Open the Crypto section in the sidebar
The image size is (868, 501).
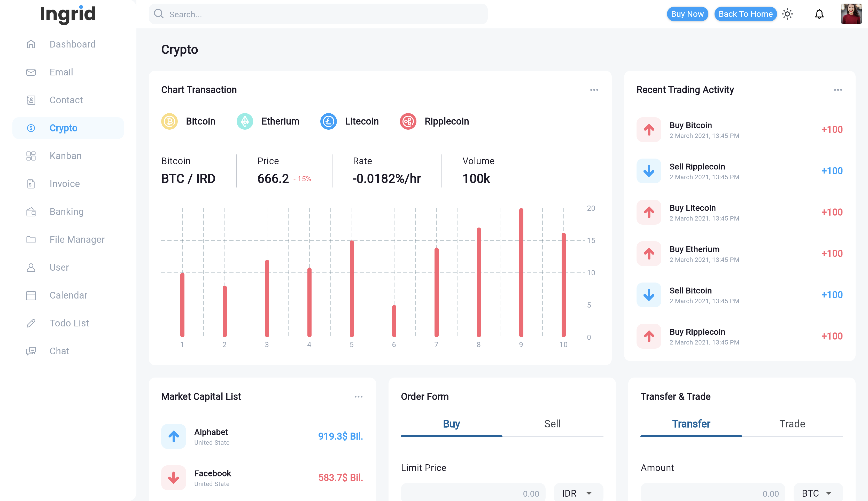[63, 128]
